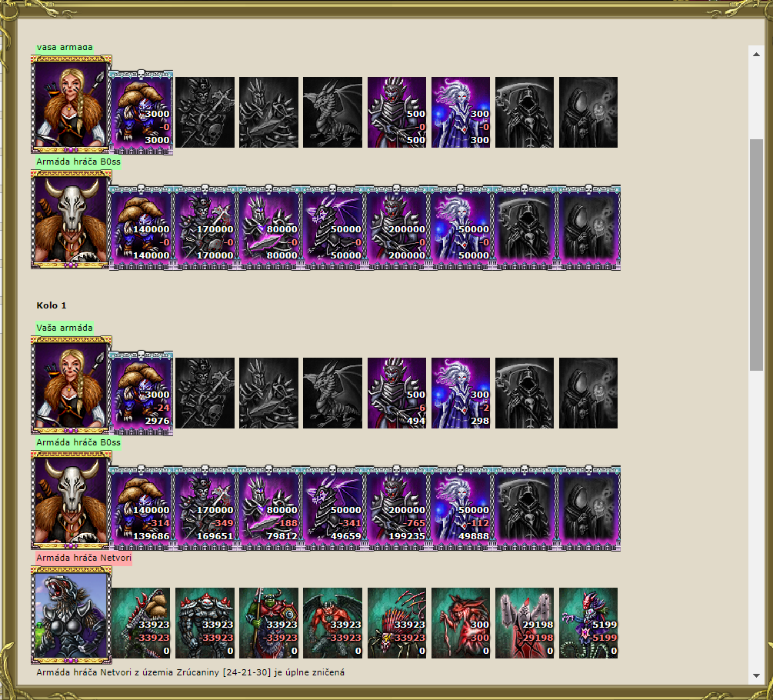The width and height of the screenshot is (773, 700).
Task: Select the B0ss dragon unit with 49659 remaining
Action: coord(333,507)
